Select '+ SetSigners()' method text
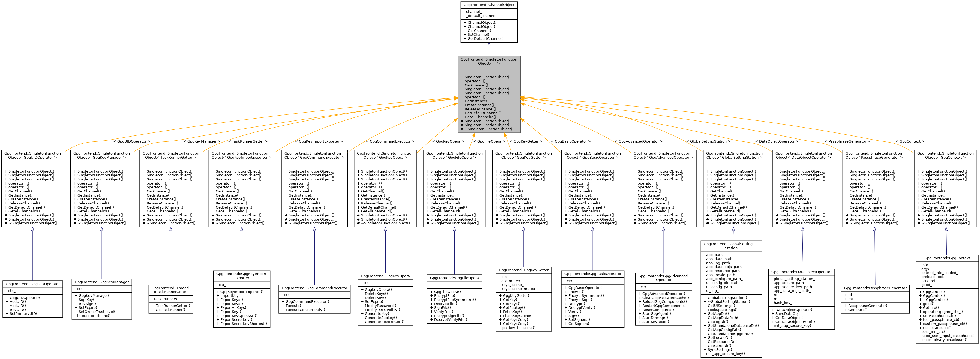This screenshot has width=980, height=359. point(577,320)
